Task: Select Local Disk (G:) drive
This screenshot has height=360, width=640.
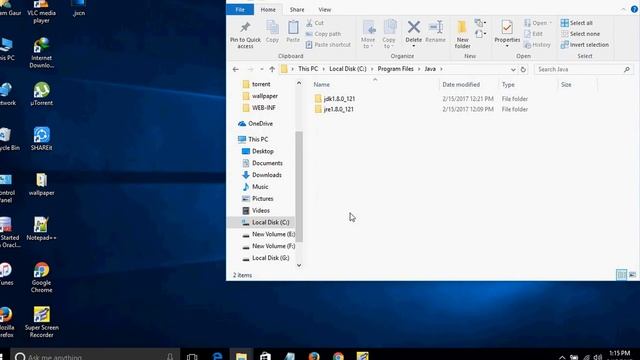Action: pyautogui.click(x=271, y=258)
